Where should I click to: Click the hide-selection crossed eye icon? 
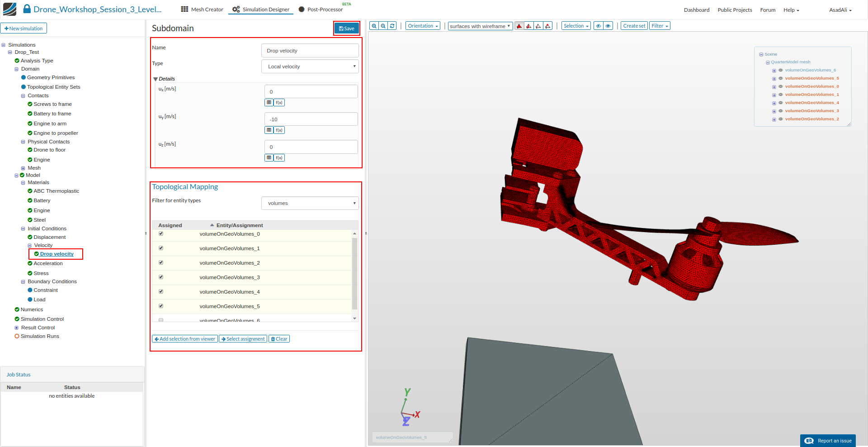click(599, 26)
